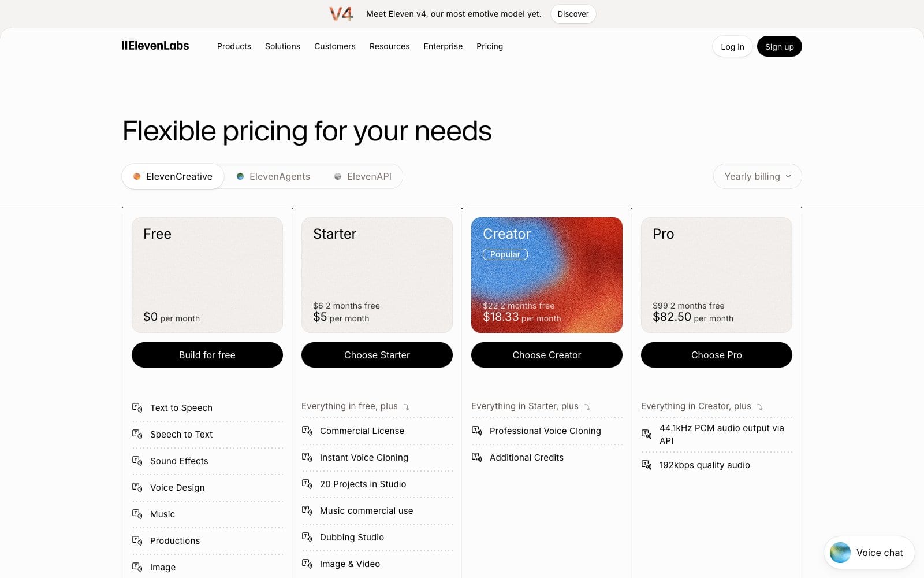Click the icon beside Productions
Viewport: 924px width, 578px height.
137,540
